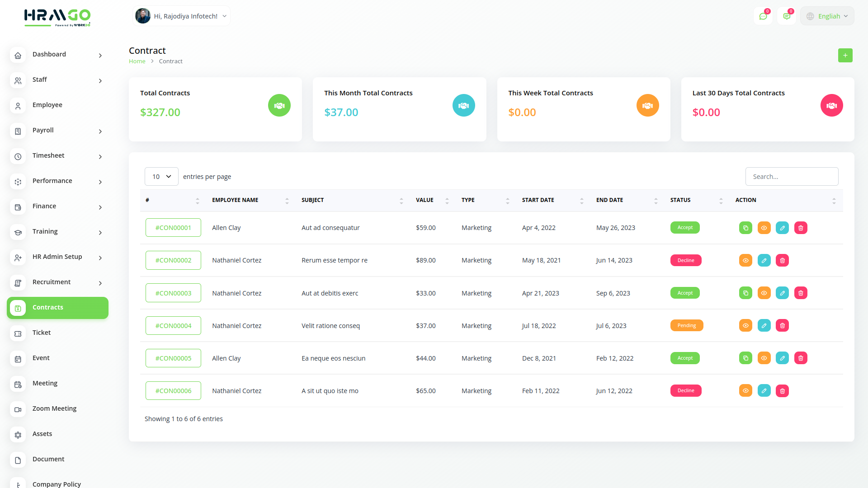Copy contract #CON00001 using duplicate icon

(745, 228)
